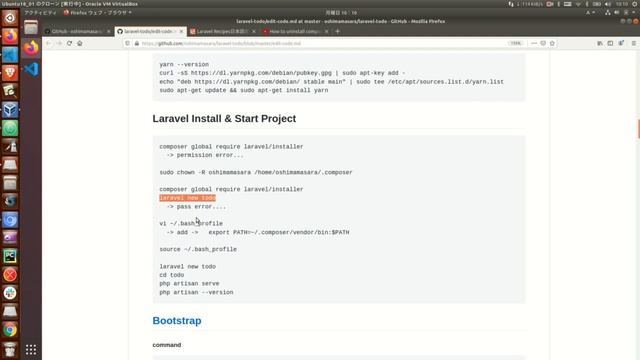Open PyCharm from host dock
This screenshot has height=360, width=640.
(x=10, y=256)
